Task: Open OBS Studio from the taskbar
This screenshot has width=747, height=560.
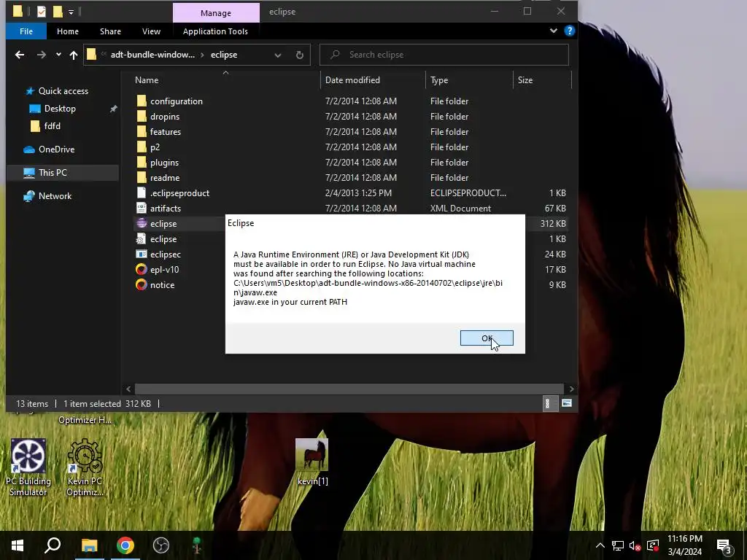Action: (161, 545)
